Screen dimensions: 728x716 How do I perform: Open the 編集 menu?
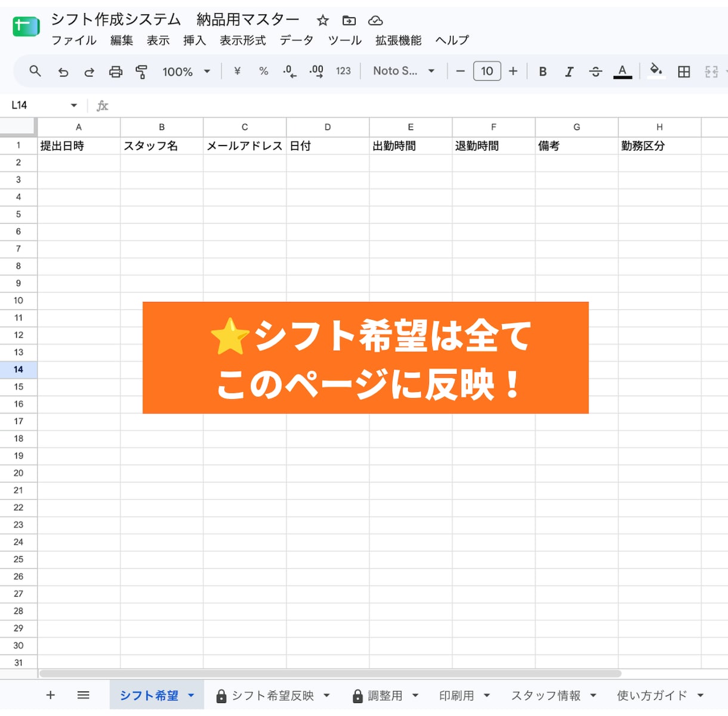pyautogui.click(x=122, y=41)
